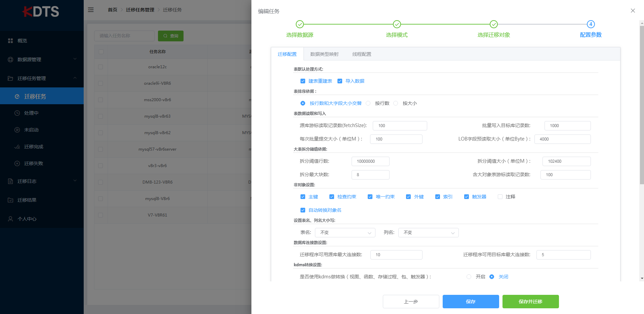This screenshot has width=644, height=314.
Task: Open 个人中心 in the sidebar
Action: coord(42,219)
